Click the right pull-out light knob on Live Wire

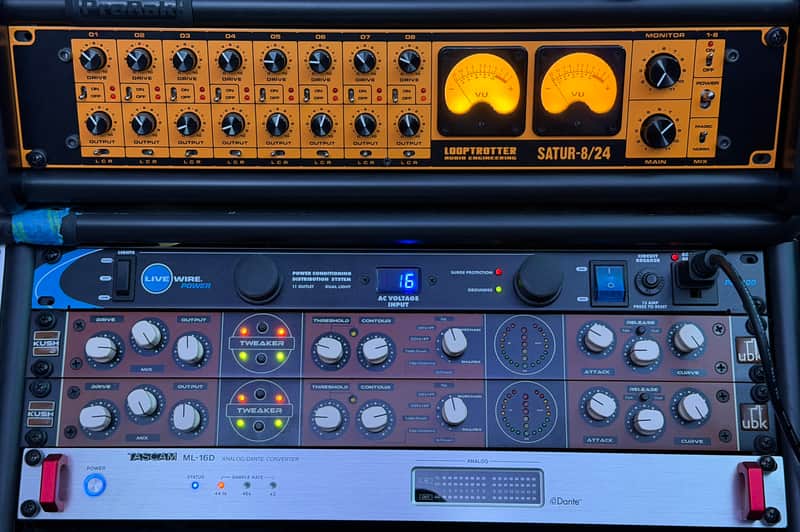538,281
